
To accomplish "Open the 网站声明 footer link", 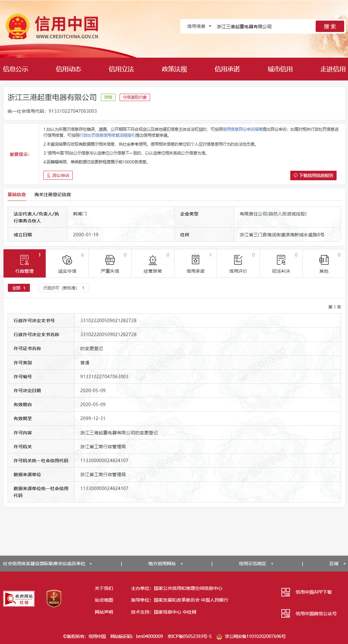I will click(104, 612).
